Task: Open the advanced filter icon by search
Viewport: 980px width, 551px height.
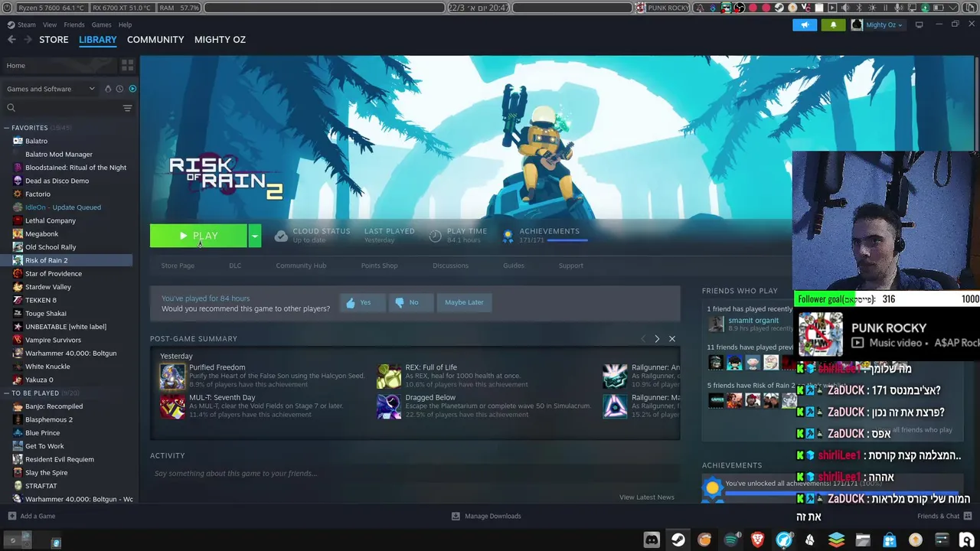Action: 128,108
